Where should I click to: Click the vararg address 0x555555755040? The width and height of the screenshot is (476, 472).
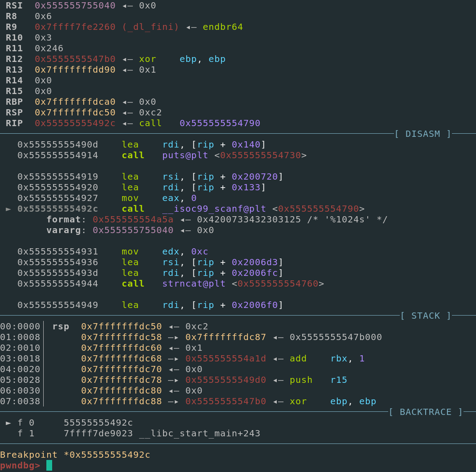133,230
